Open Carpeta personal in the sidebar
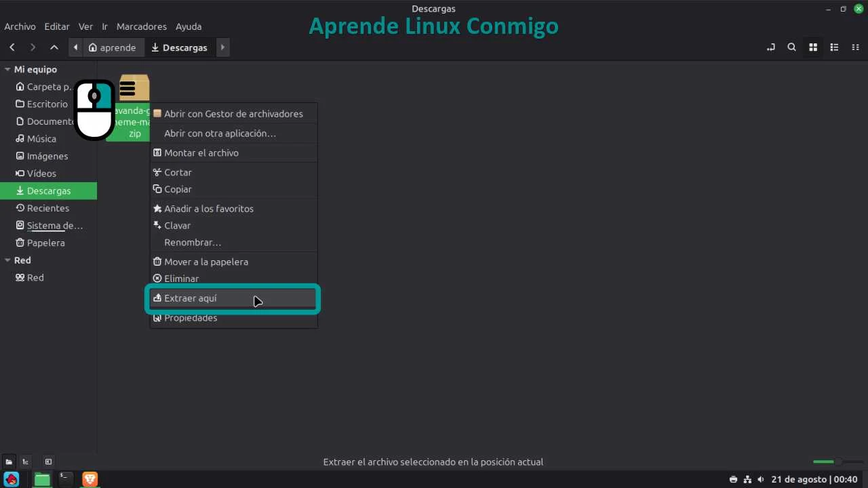The height and width of the screenshot is (488, 868). [x=48, y=87]
